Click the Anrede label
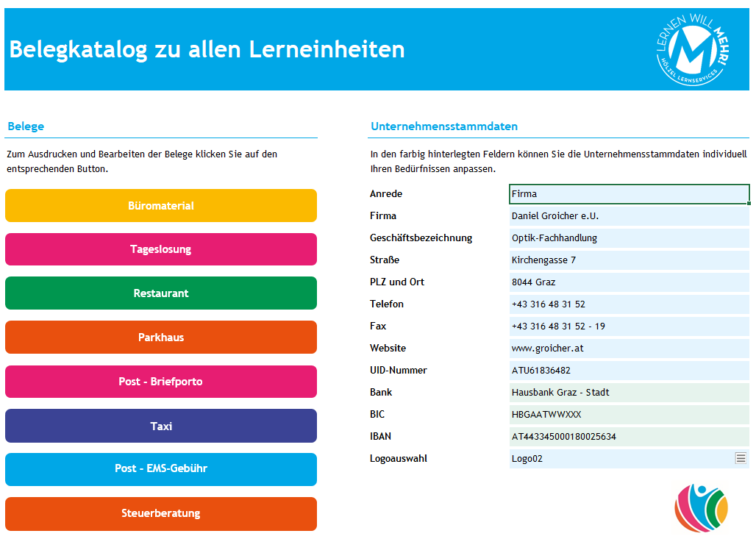Image resolution: width=756 pixels, height=539 pixels. click(386, 194)
